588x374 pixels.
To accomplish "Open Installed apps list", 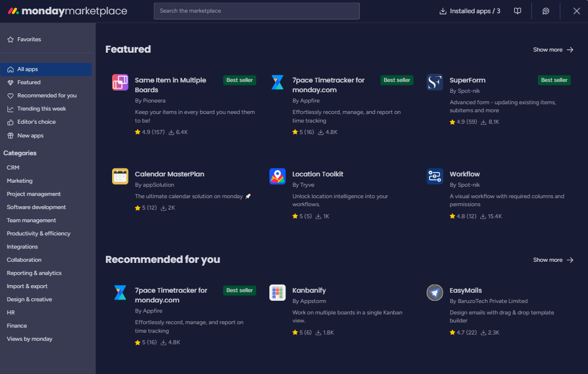I will tap(470, 11).
